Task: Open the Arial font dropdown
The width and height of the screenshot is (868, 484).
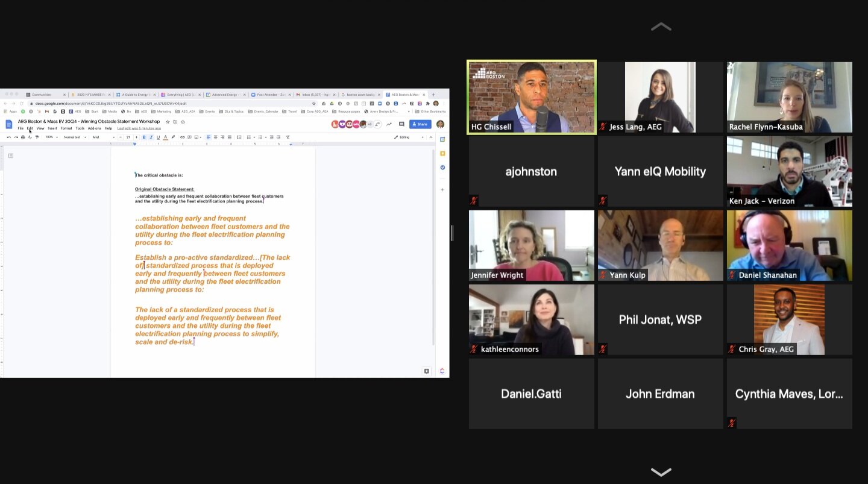Action: click(x=103, y=137)
